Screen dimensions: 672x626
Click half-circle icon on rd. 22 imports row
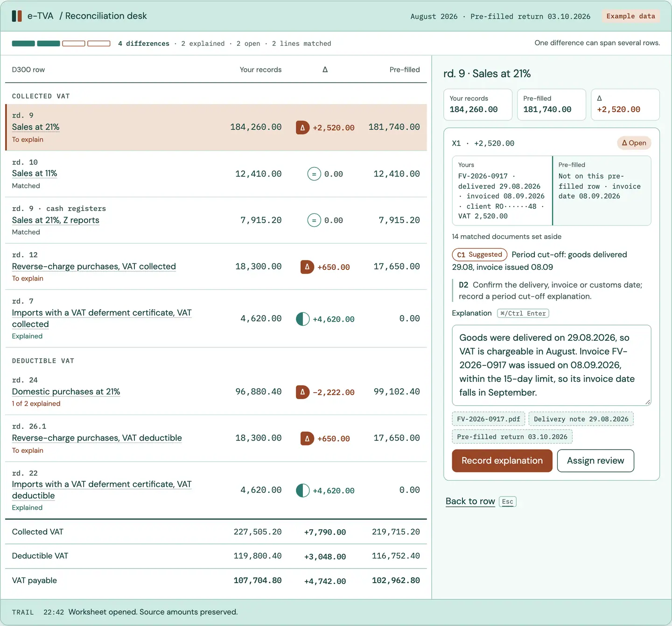(302, 490)
